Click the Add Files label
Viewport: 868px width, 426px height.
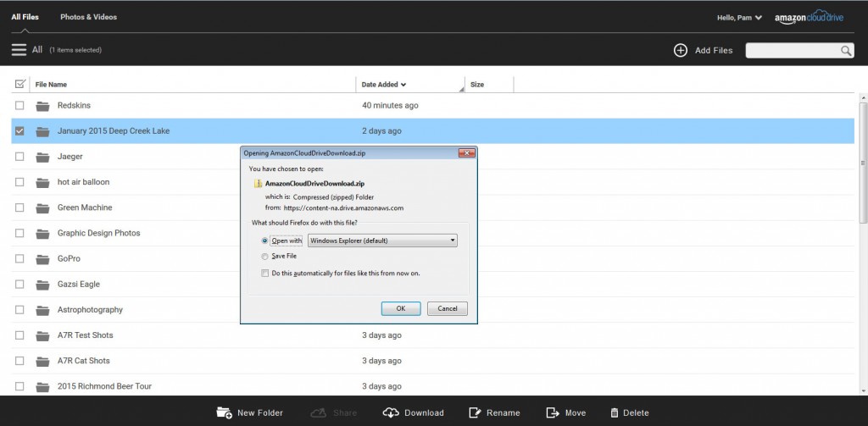(x=714, y=50)
